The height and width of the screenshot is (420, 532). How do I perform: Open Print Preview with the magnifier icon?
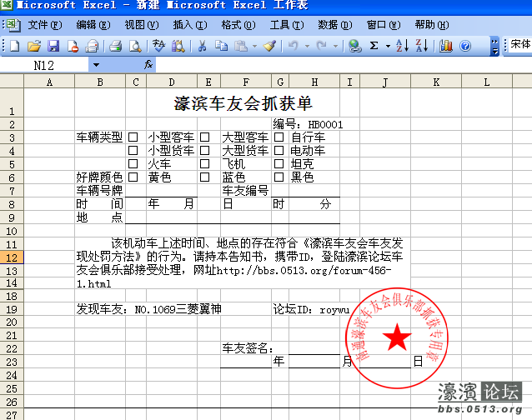(x=135, y=46)
